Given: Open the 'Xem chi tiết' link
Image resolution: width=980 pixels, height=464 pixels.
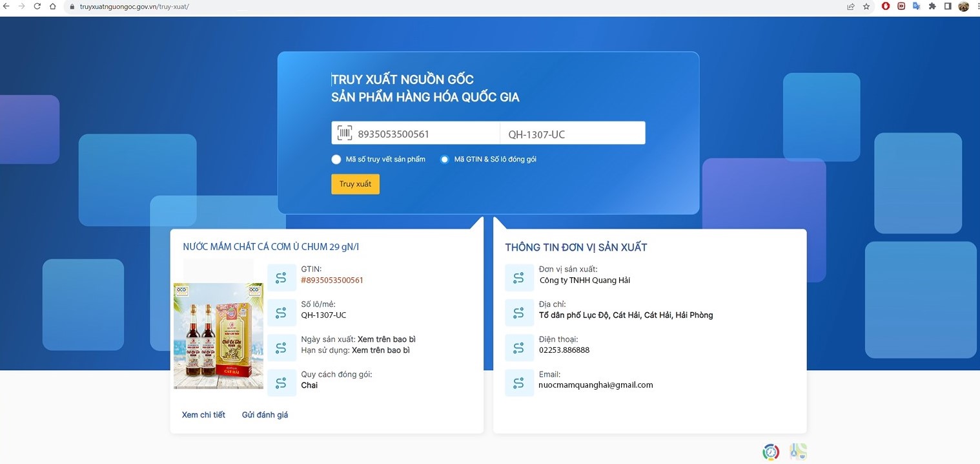Looking at the screenshot, I should point(203,415).
